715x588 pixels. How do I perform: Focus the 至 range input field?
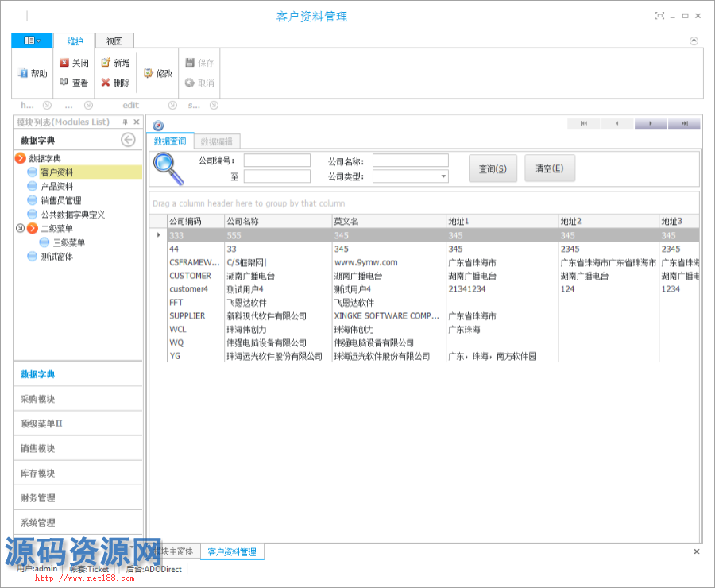(x=276, y=176)
